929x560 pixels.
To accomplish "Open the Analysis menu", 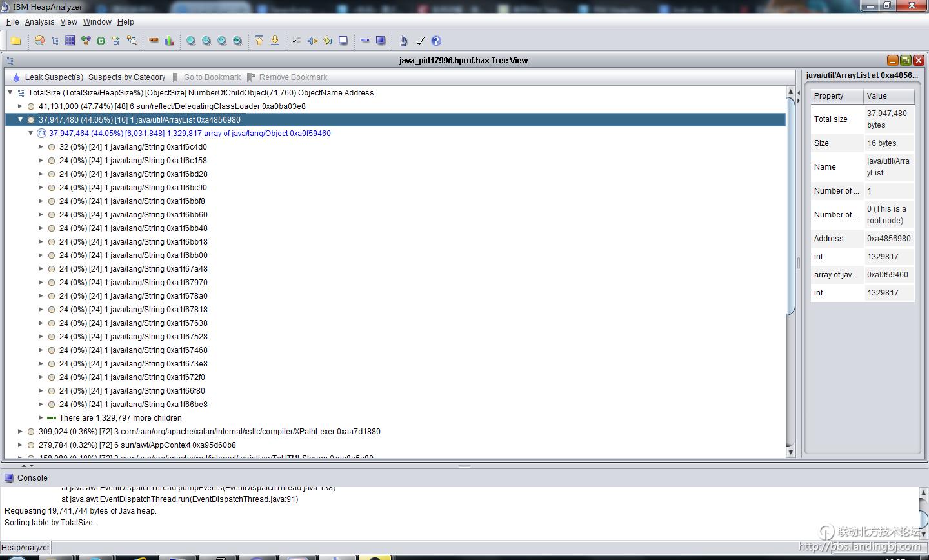I will click(x=39, y=22).
